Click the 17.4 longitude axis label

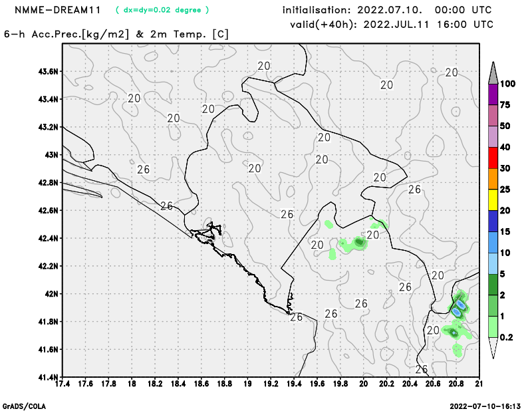tap(63, 384)
